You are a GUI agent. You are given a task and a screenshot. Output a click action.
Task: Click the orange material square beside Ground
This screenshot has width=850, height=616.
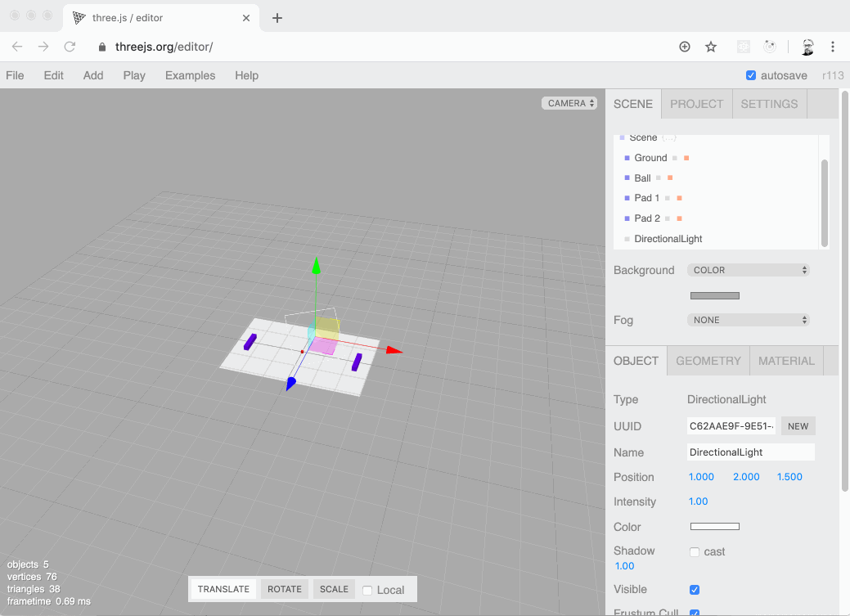point(686,158)
